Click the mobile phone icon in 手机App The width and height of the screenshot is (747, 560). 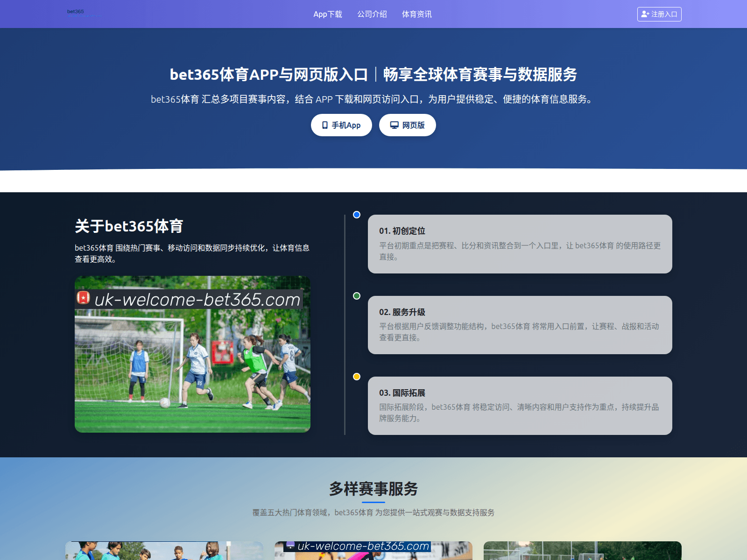point(325,125)
